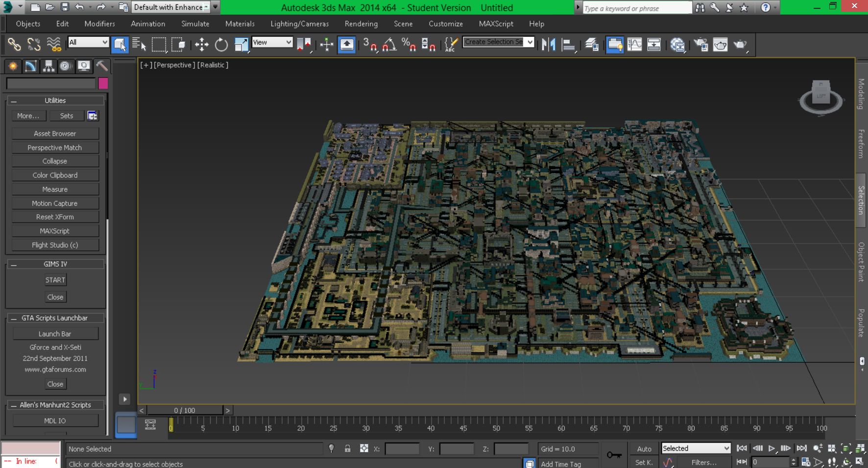Open the reference coordinate View dropdown
The width and height of the screenshot is (868, 468).
[x=272, y=42]
